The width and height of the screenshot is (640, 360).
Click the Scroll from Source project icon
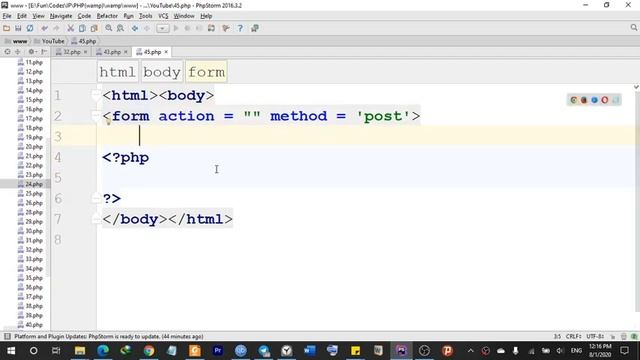7,52
